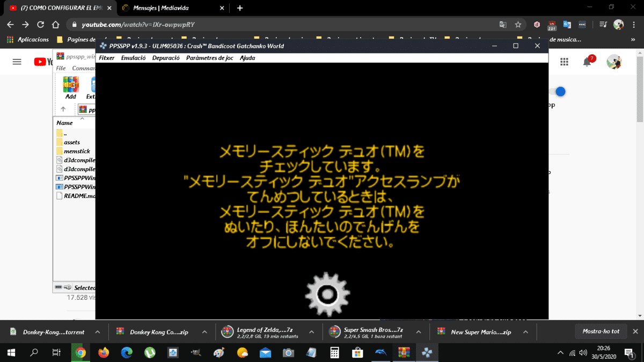This screenshot has height=362, width=644.
Task: Open YouTube account avatar
Action: (x=614, y=62)
